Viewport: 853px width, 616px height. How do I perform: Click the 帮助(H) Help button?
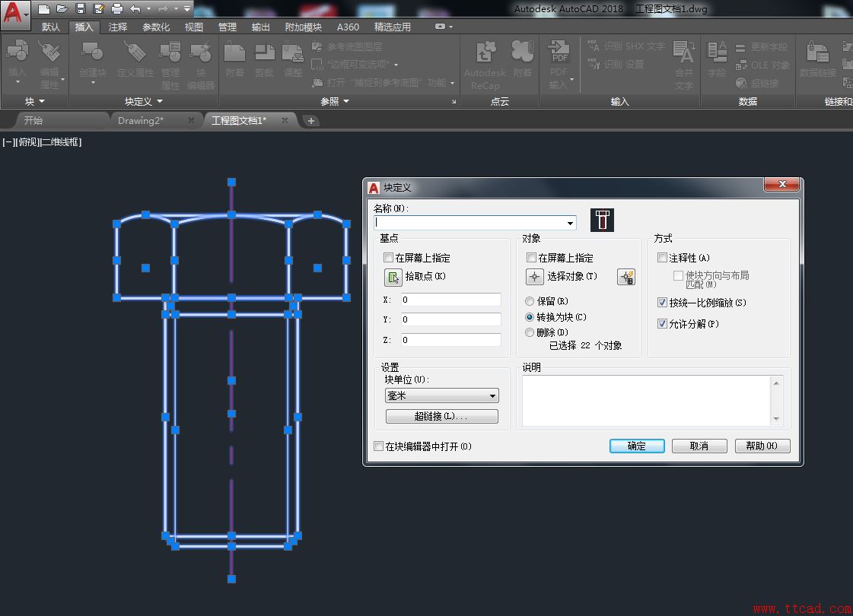(x=762, y=446)
